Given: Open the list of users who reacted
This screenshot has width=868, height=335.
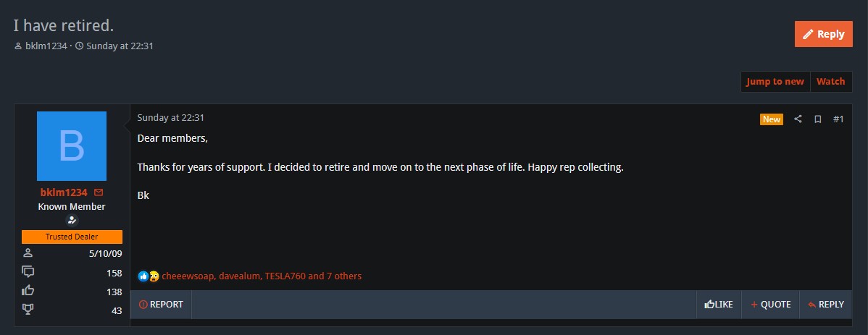Looking at the screenshot, I should coord(262,276).
